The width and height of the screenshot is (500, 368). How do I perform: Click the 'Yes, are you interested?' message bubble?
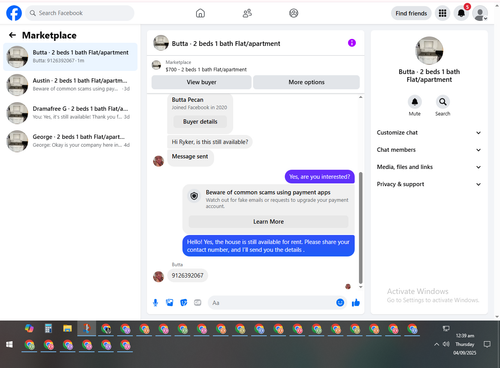point(319,177)
